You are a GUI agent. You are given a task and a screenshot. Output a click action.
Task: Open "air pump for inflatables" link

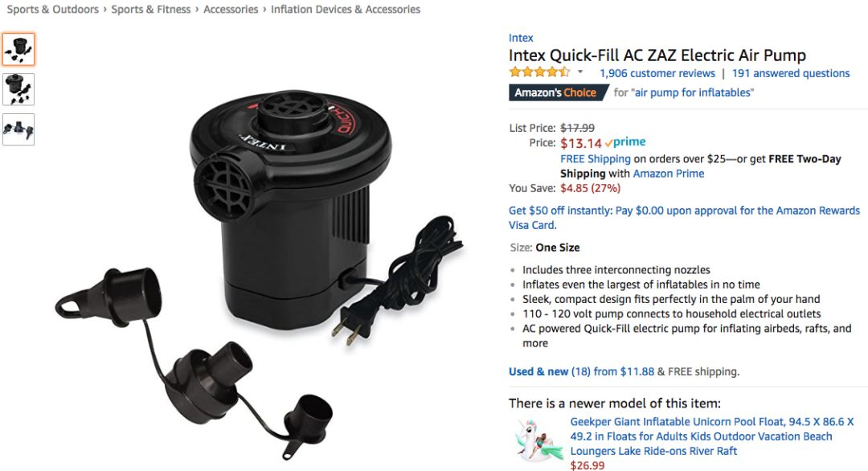(692, 92)
